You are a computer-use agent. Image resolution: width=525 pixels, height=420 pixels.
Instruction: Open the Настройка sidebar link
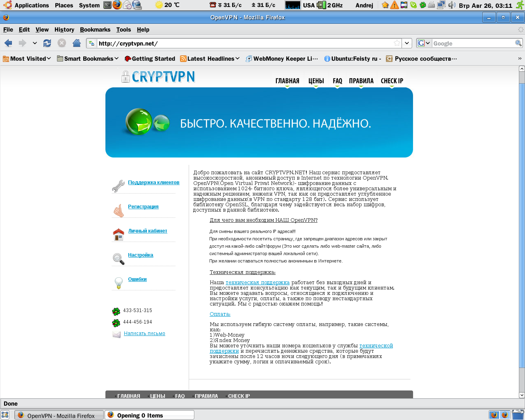point(141,255)
